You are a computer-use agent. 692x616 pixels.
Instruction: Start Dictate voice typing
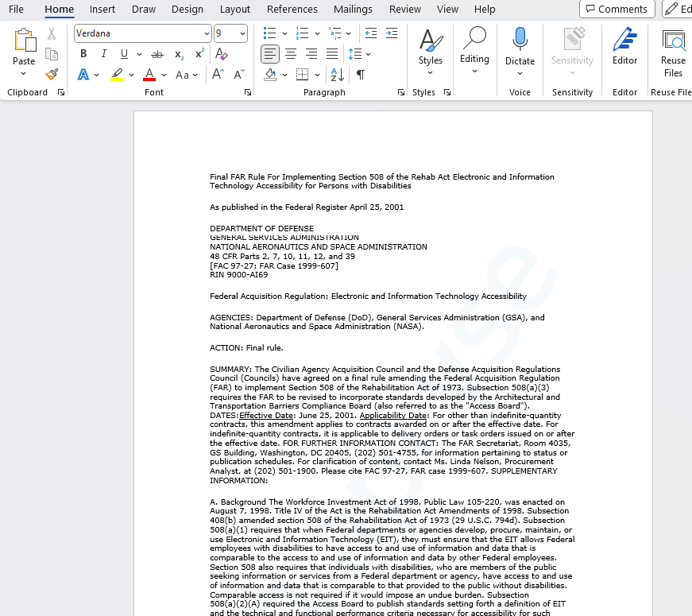(520, 49)
